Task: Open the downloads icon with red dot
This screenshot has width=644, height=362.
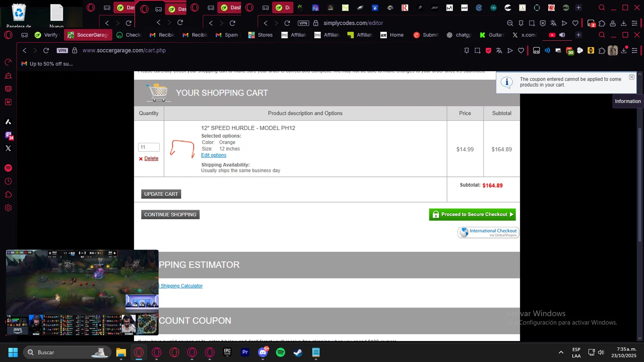Action: pos(624,50)
